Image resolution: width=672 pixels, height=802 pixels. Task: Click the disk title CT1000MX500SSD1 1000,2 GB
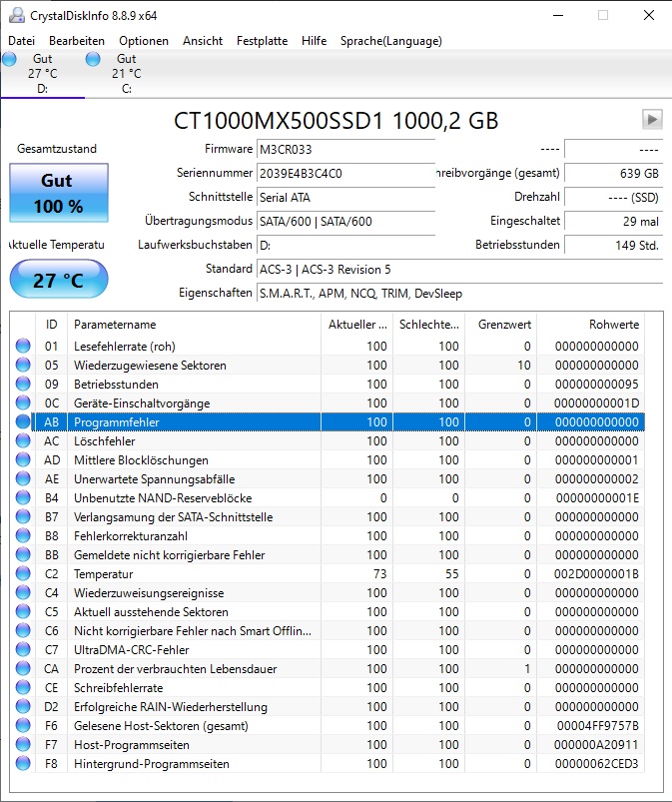pos(336,121)
